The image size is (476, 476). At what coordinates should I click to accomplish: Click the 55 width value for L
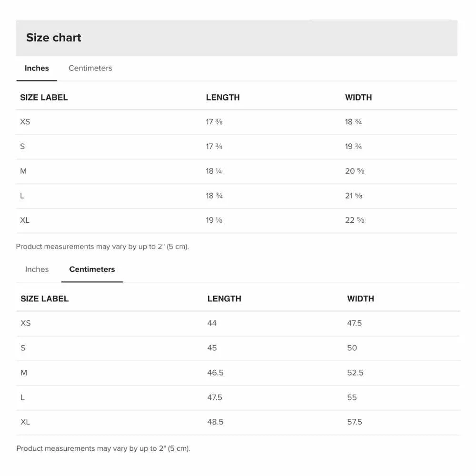pos(352,397)
